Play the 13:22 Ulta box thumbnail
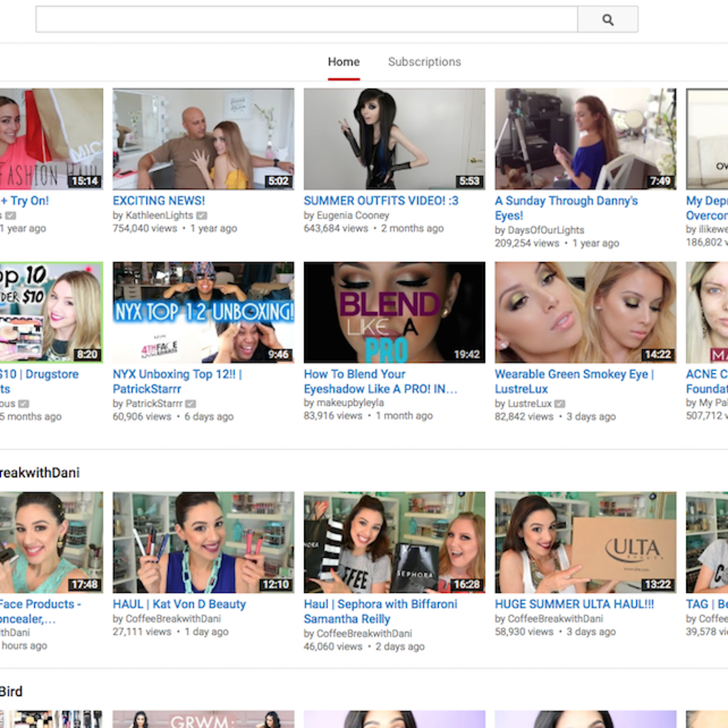 pos(586,542)
